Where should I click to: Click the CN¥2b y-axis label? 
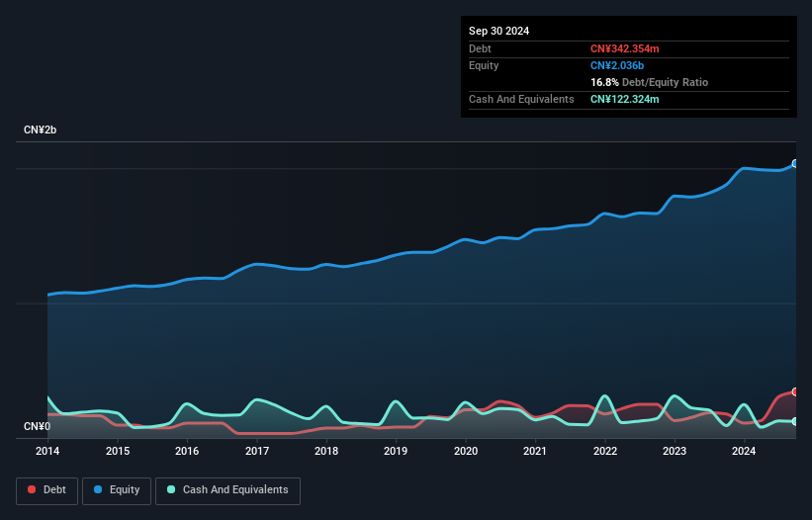[40, 130]
